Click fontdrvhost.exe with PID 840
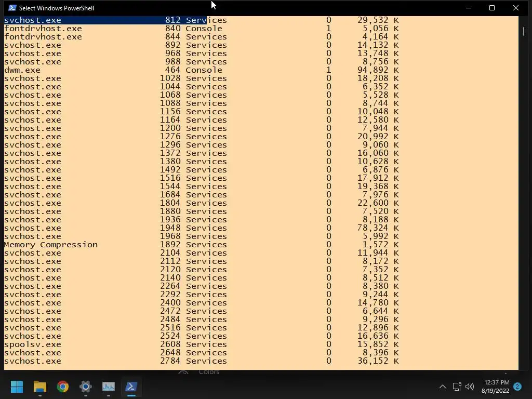The image size is (532, 399). point(43,29)
